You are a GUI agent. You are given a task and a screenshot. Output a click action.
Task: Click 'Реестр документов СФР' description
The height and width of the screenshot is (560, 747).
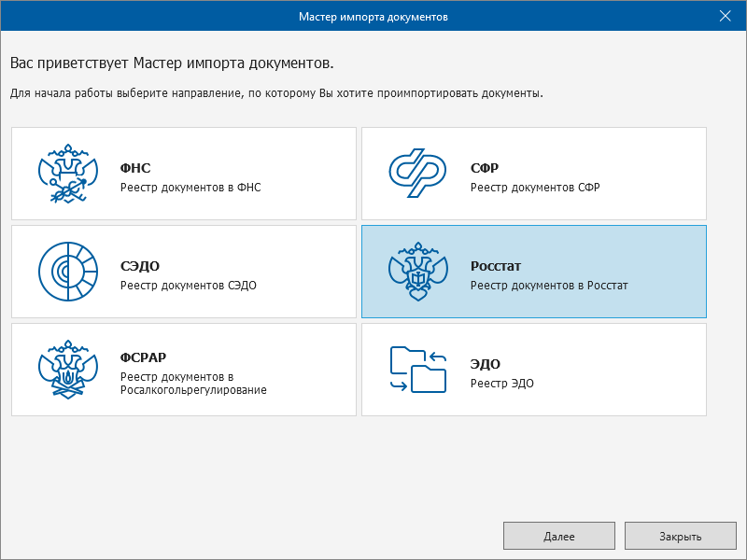[x=535, y=188]
